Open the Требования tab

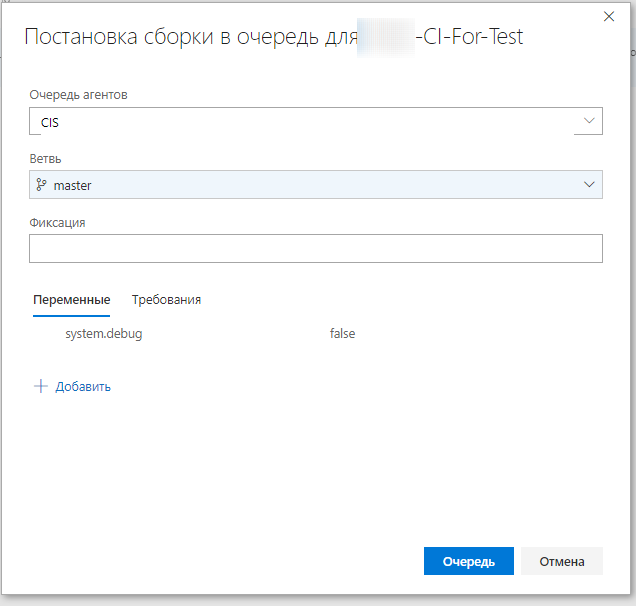[x=166, y=300]
